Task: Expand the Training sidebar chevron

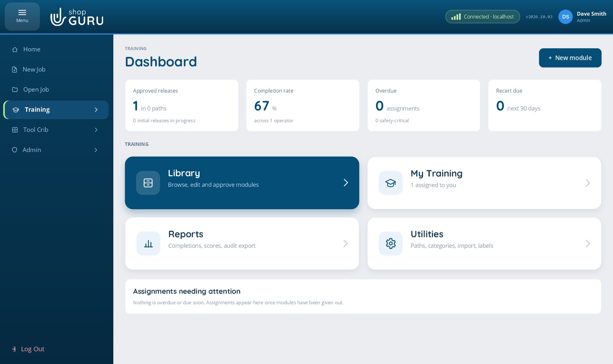Action: coord(96,110)
